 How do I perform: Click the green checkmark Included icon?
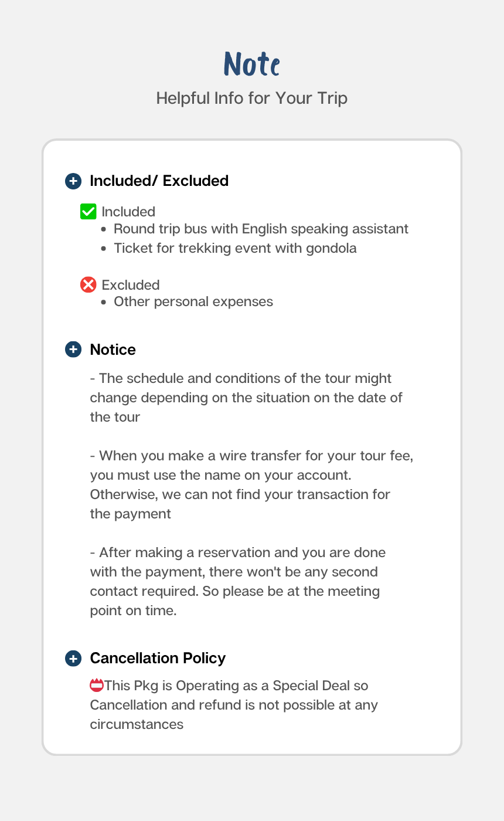click(88, 212)
